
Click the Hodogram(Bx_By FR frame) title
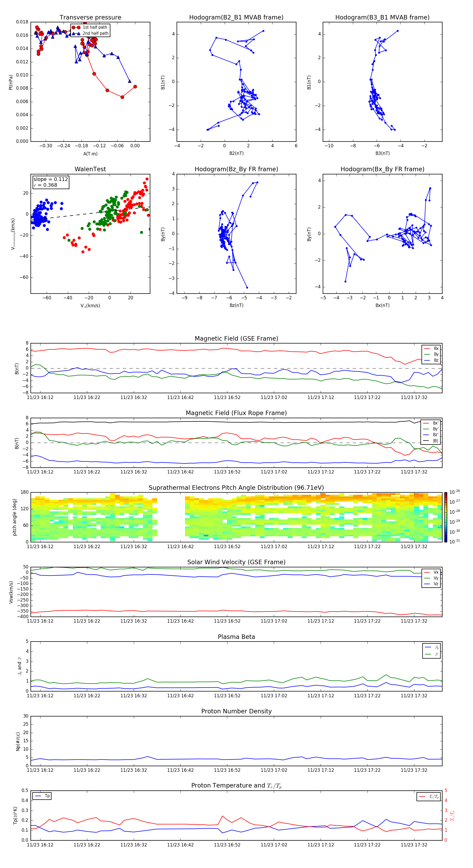point(382,169)
